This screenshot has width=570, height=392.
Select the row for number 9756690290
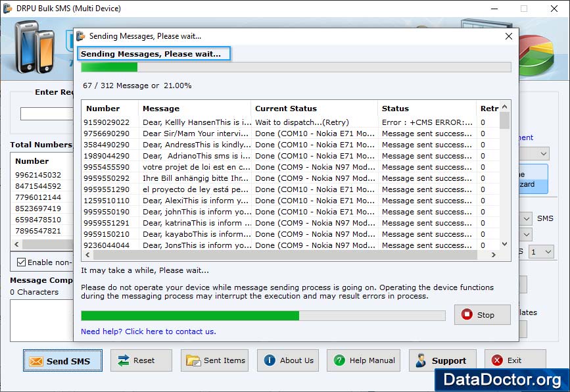pos(291,134)
